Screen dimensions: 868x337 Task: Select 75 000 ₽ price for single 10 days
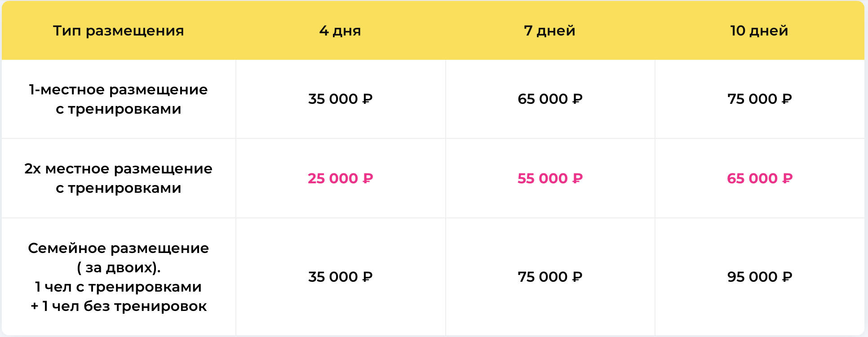[760, 99]
